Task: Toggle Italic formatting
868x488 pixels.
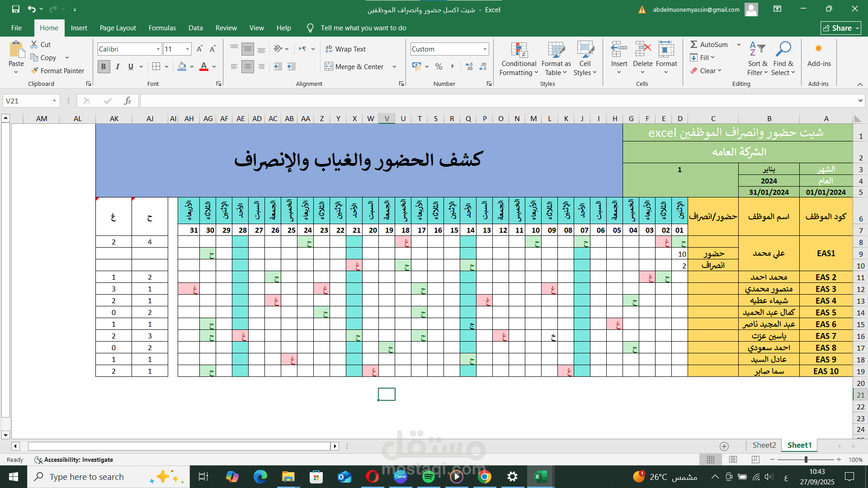Action: 118,67
